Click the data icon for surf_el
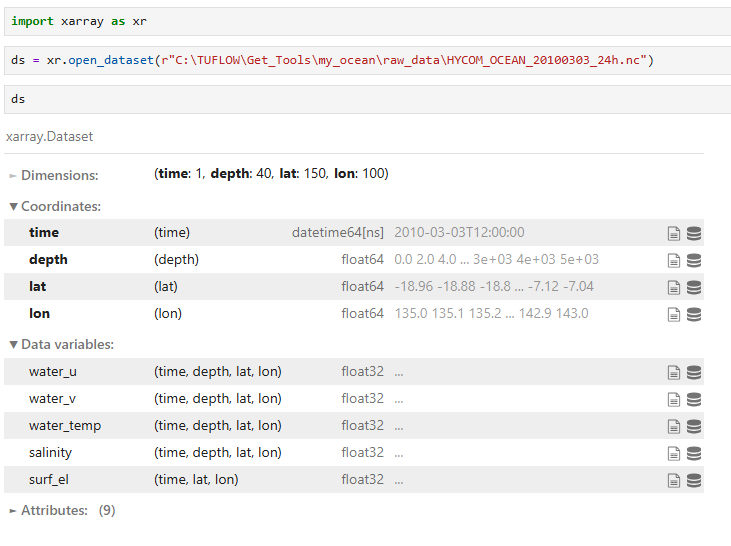Viewport: 731px width, 546px height. point(694,480)
